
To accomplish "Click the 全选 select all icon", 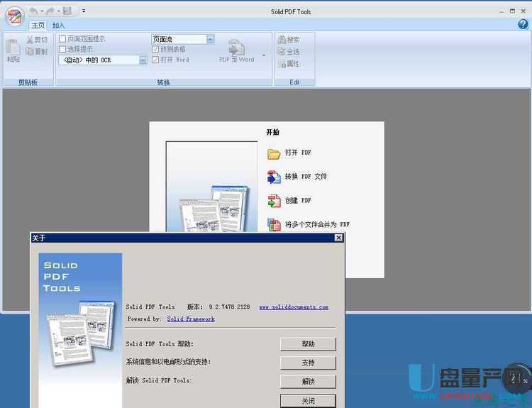I will pyautogui.click(x=282, y=52).
